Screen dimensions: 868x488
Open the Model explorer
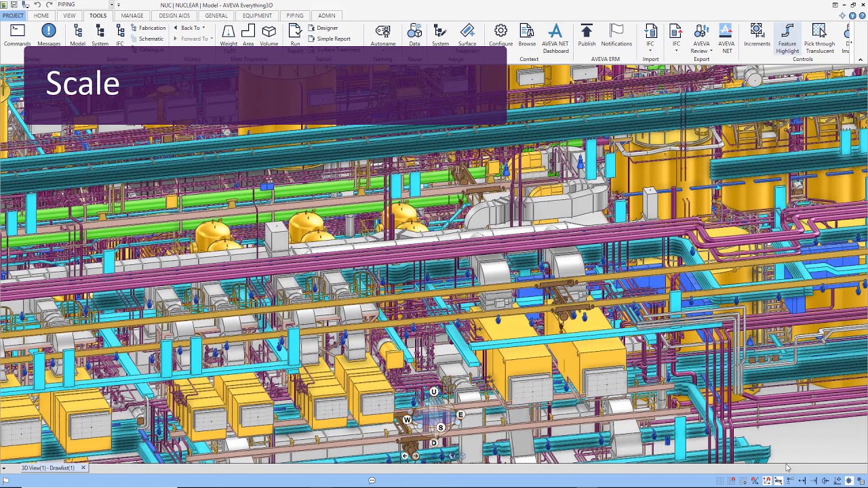tap(77, 35)
